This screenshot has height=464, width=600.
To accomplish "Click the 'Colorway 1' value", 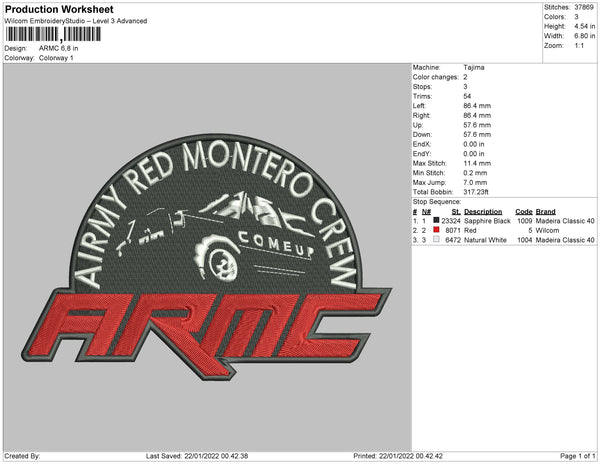I will point(56,58).
